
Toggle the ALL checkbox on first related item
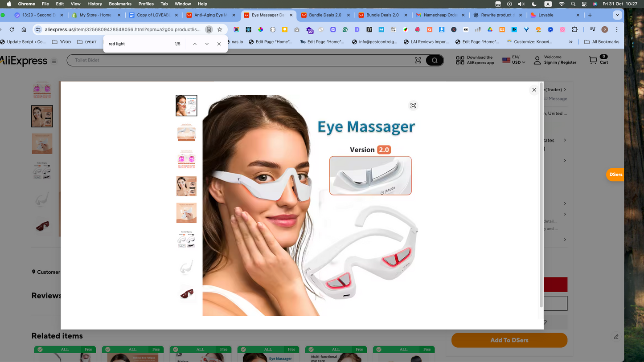click(40, 349)
